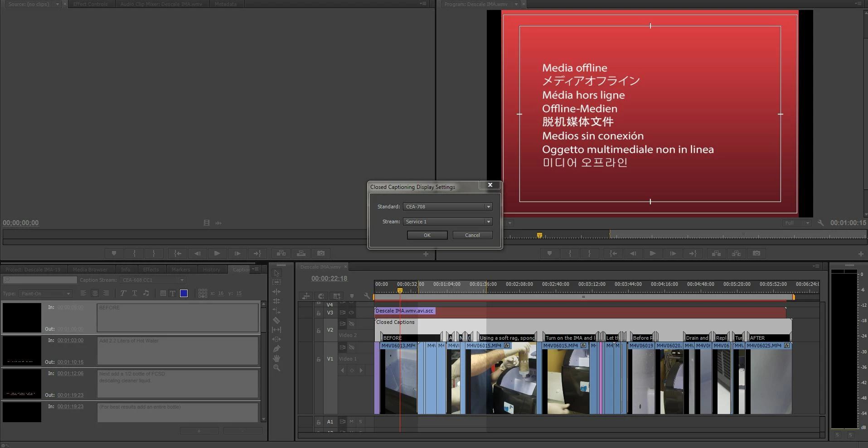Click the captions panel search field
Viewport: 868px width, 448px height.
click(x=40, y=280)
